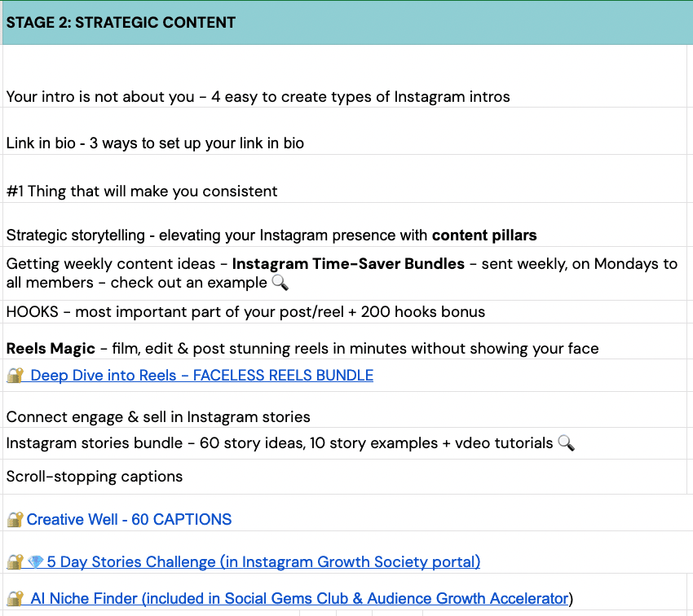Open the Creative Well – 60 CAPTIONS link

(129, 519)
